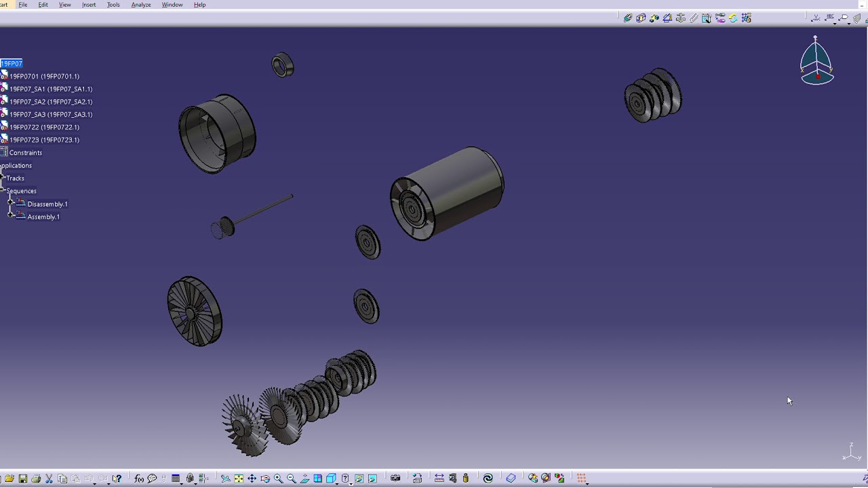Activate the Normal View tool
Screen dimensions: 868x488
tap(304, 479)
